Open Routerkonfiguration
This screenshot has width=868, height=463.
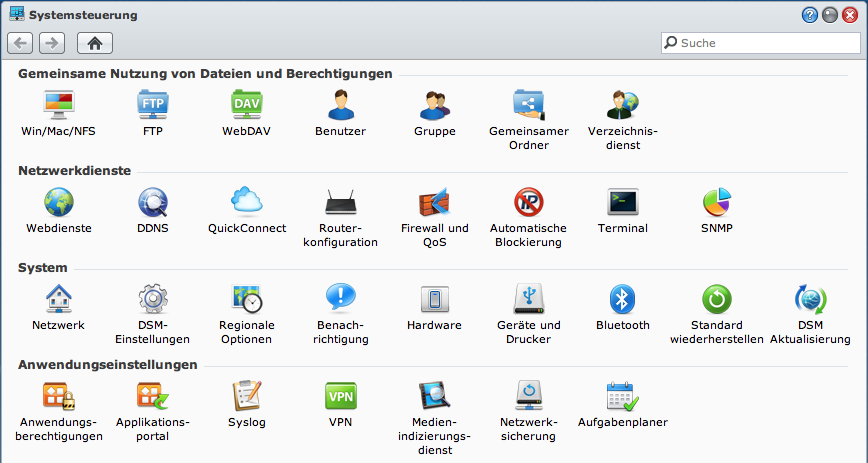[340, 202]
